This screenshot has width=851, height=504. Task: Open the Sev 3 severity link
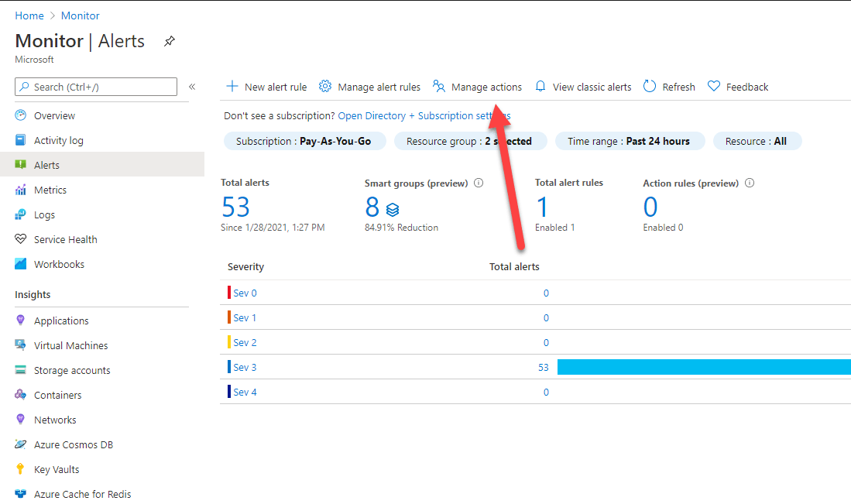(245, 367)
